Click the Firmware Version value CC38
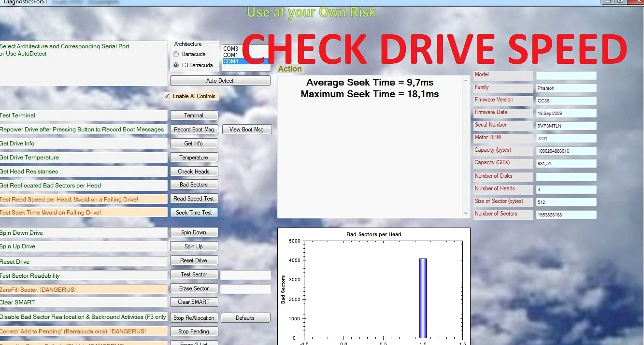Screen dimensions: 644x345 click(566, 101)
